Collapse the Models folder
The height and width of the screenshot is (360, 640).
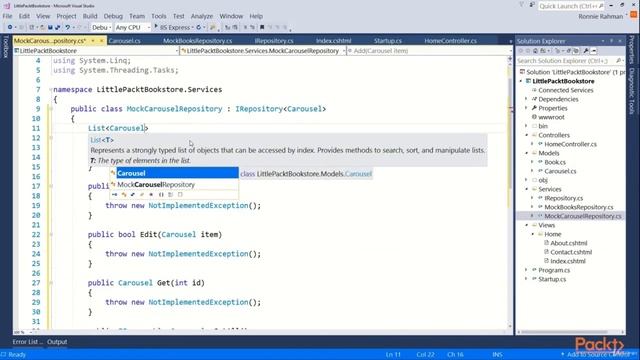[x=526, y=153]
